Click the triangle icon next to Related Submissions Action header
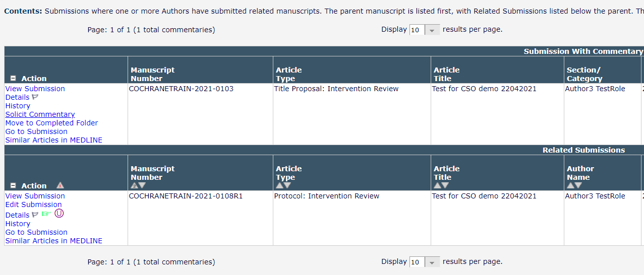The width and height of the screenshot is (644, 275). 60,185
